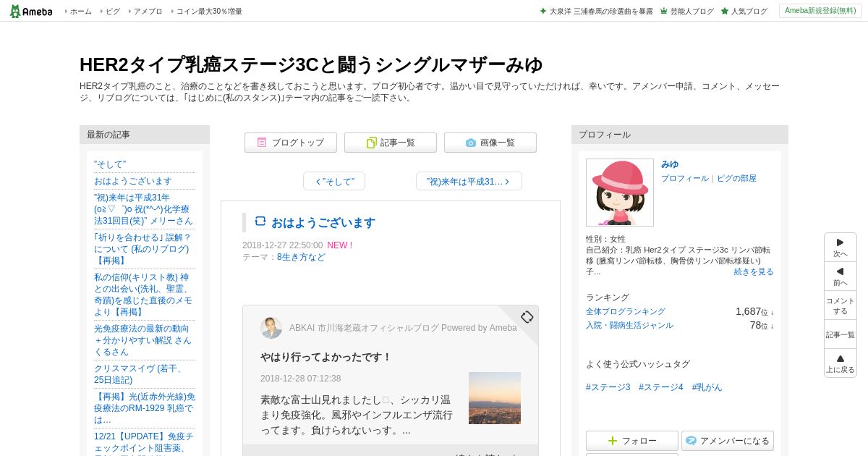Open the コイン最大30%増量 link
Screen dimensions: 868x456
coord(209,12)
